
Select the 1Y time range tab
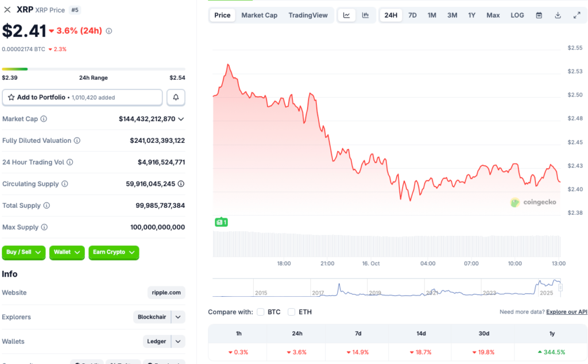coord(471,15)
